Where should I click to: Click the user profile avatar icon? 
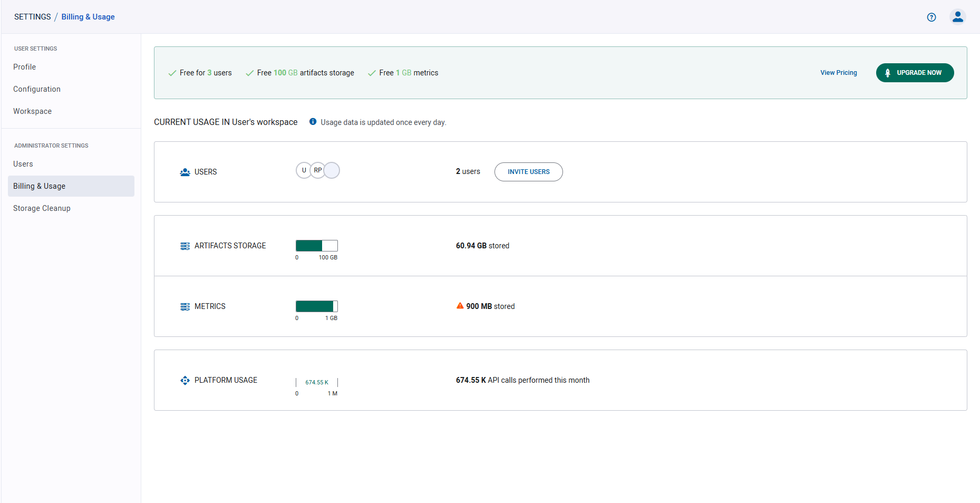(958, 16)
